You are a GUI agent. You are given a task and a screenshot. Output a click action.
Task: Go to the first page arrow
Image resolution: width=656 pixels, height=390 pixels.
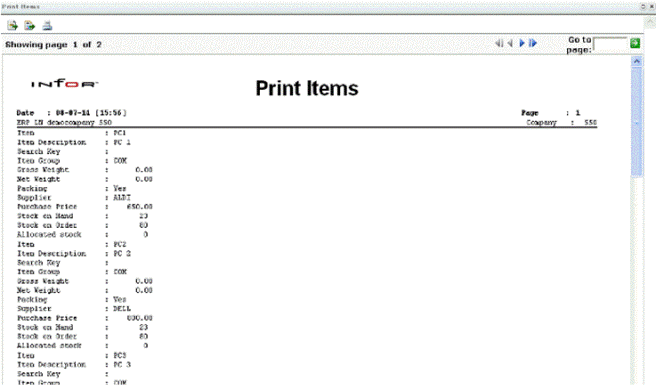pos(499,43)
